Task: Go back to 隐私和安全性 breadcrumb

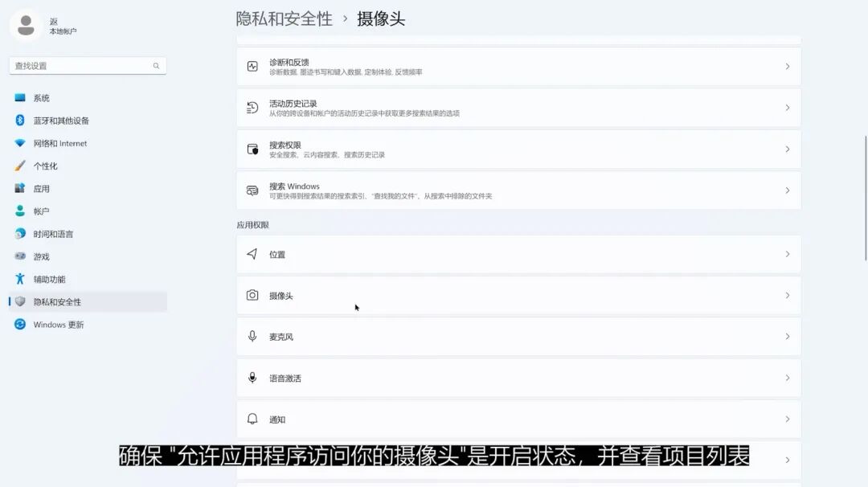Action: [x=284, y=18]
